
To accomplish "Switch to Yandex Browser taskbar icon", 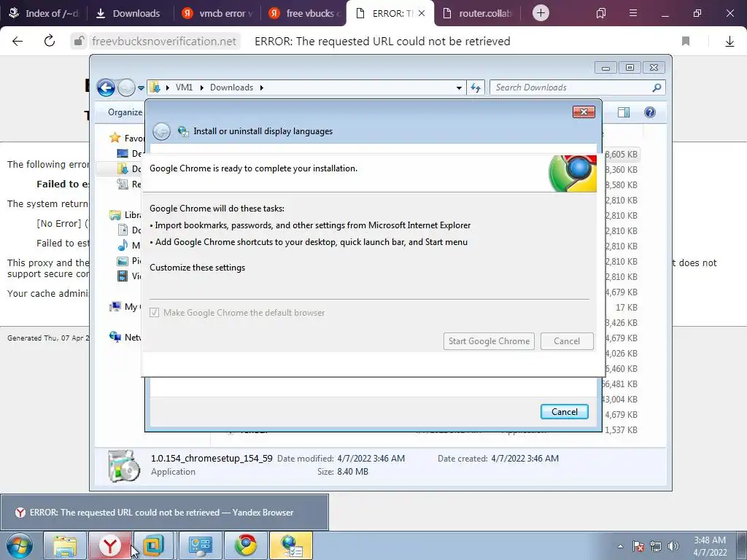I will point(110,545).
